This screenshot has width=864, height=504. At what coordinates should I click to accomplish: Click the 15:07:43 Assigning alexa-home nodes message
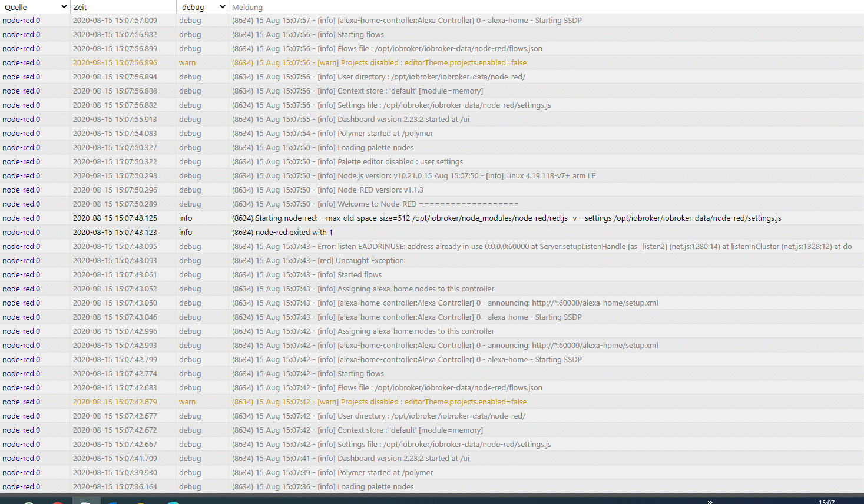(x=363, y=289)
